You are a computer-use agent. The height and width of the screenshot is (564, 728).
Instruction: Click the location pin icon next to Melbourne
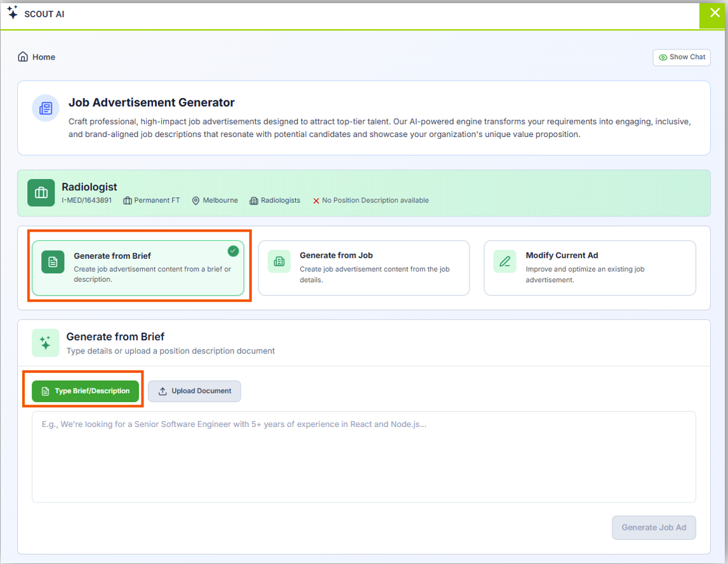[x=196, y=200]
